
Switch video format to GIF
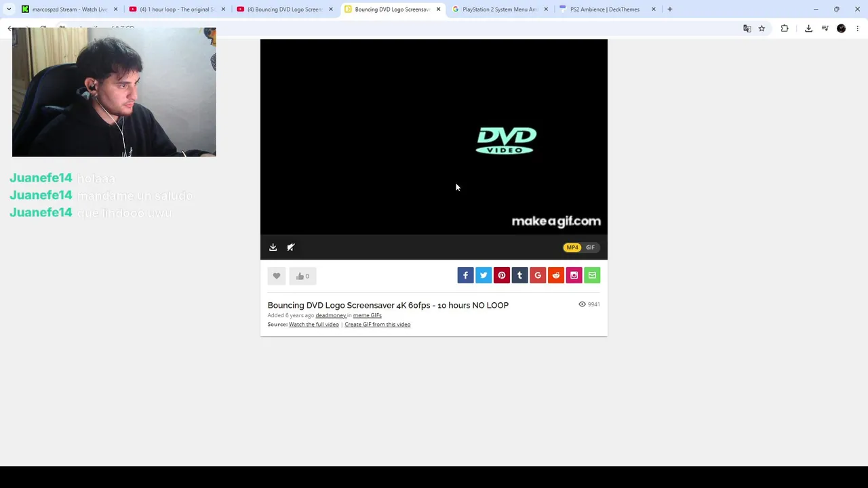click(x=590, y=247)
